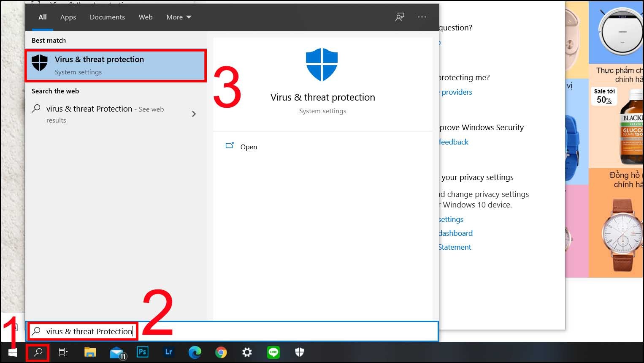This screenshot has height=363, width=644.
Task: Click the magnifying glass in the search box
Action: click(36, 331)
